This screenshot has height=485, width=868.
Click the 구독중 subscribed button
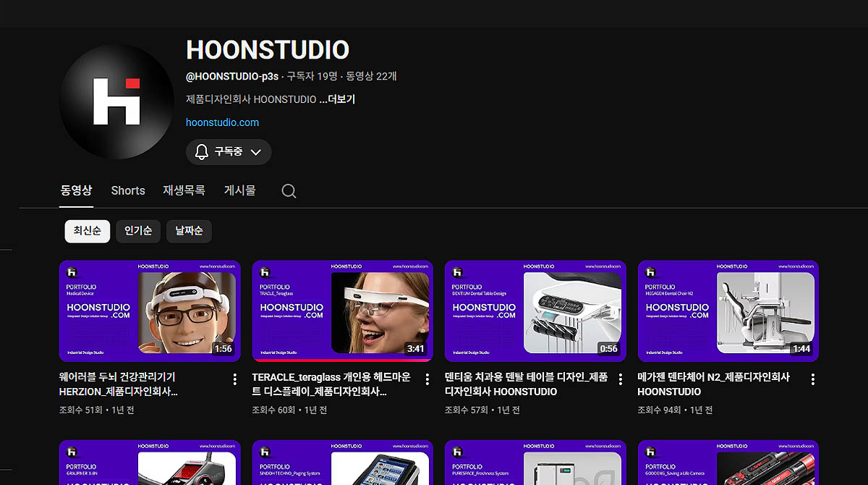tap(229, 152)
